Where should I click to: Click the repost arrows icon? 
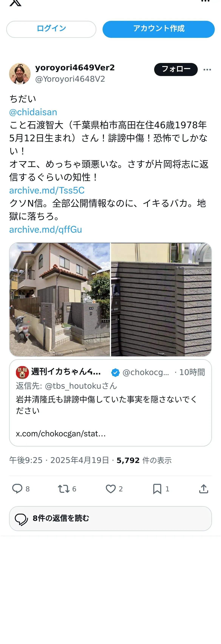click(64, 489)
